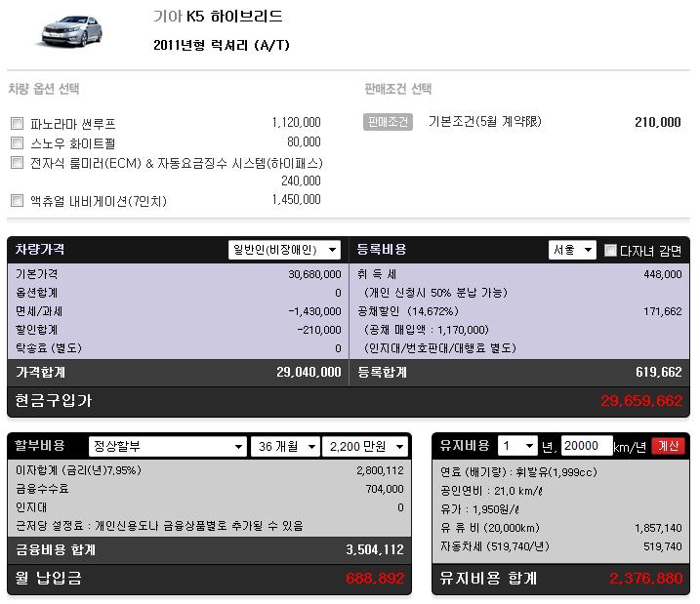The image size is (700, 604).
Task: Open the 2,200 만원 loan amount dropdown
Action: point(365,446)
